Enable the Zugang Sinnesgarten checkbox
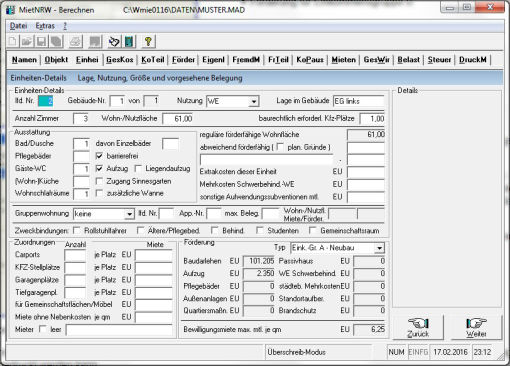 pyautogui.click(x=99, y=181)
